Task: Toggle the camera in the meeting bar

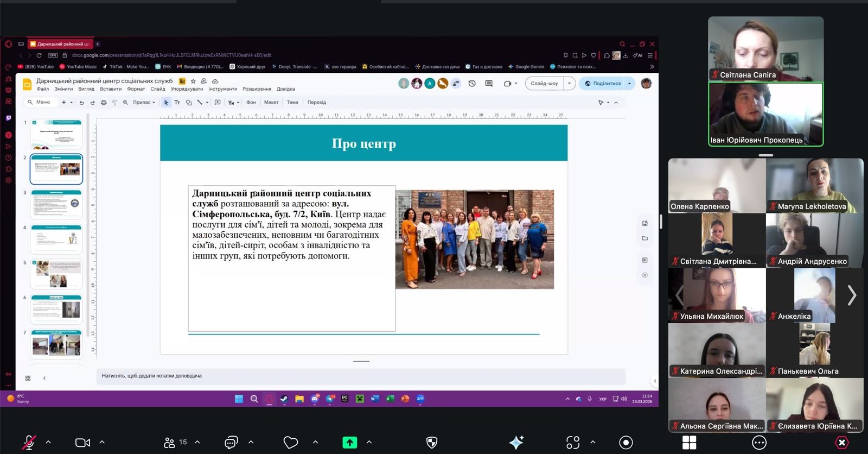Action: point(82,443)
